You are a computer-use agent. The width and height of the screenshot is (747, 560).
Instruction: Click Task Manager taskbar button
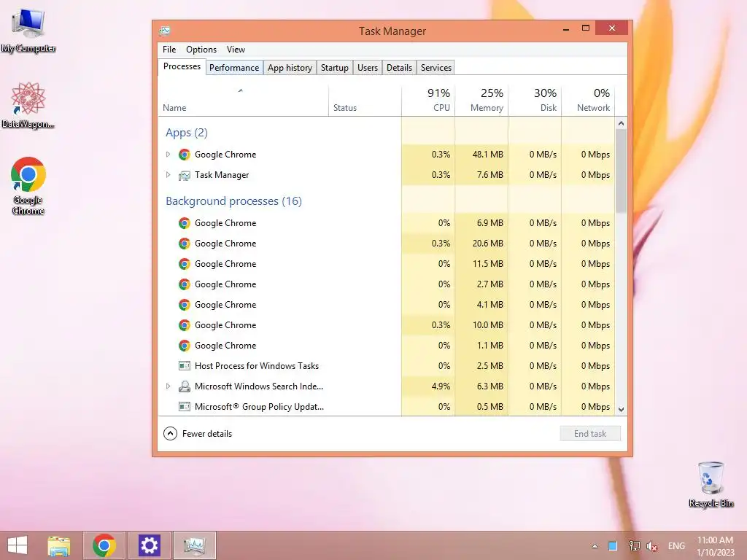pyautogui.click(x=194, y=545)
